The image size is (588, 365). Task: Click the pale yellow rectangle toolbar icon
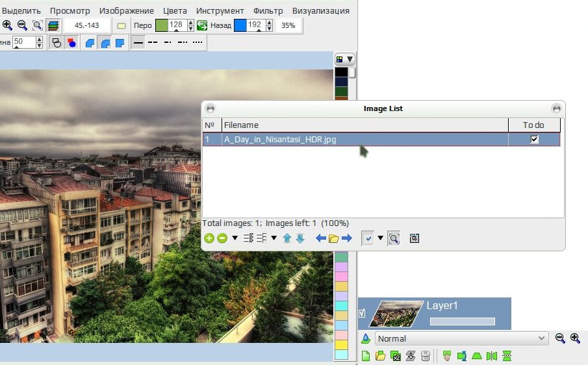121,25
